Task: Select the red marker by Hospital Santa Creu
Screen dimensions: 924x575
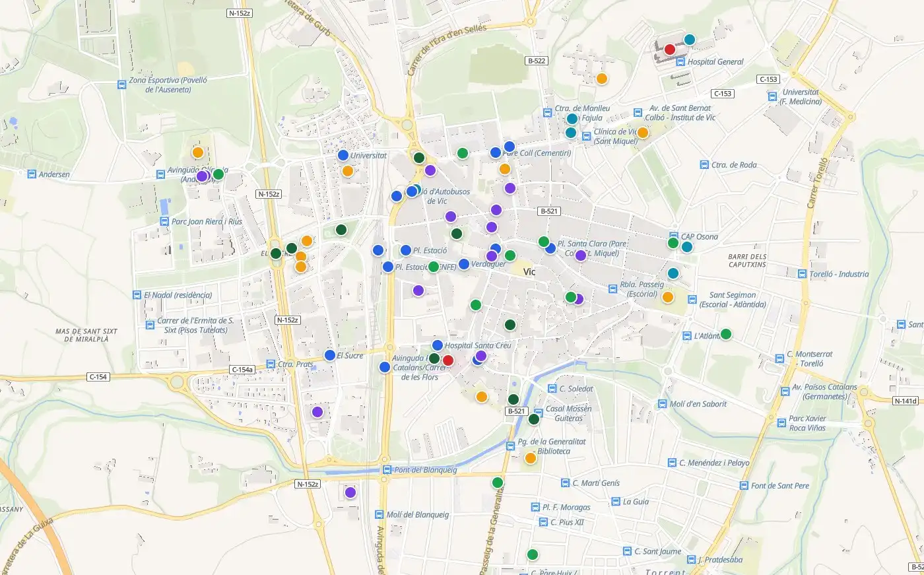Action: tap(447, 360)
